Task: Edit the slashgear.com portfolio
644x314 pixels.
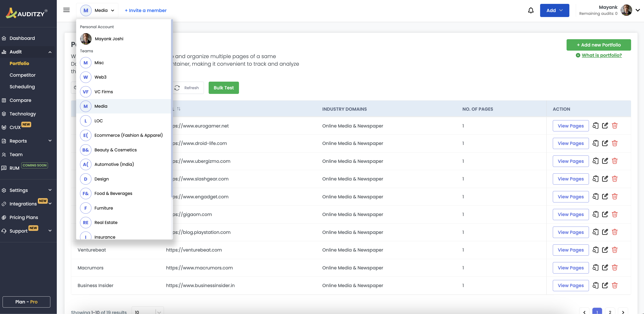Action: click(605, 179)
